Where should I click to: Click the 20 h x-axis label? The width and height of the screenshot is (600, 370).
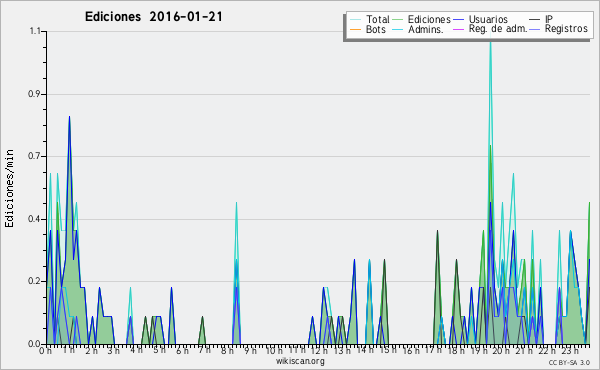[x=501, y=350]
